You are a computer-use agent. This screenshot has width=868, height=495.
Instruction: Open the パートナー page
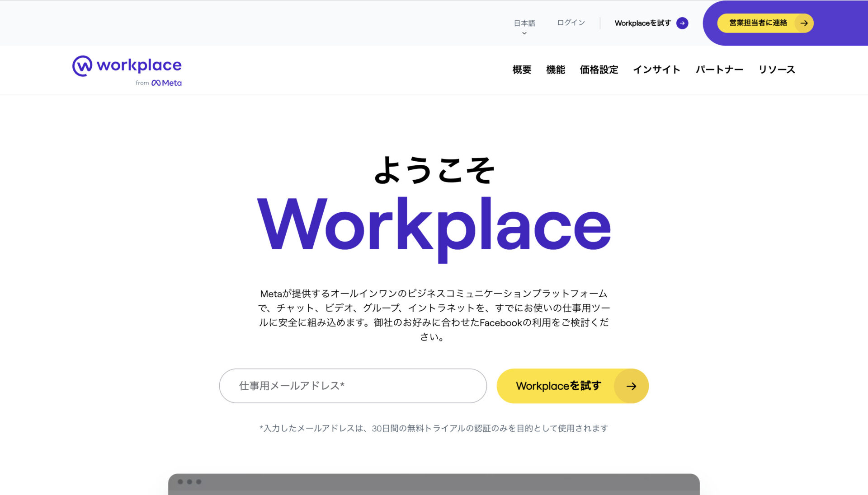point(719,70)
